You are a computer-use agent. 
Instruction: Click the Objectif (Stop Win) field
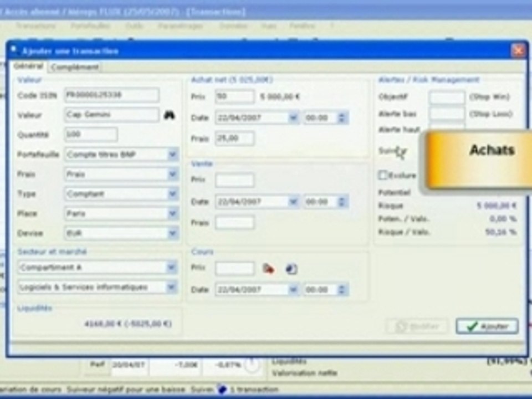click(447, 97)
